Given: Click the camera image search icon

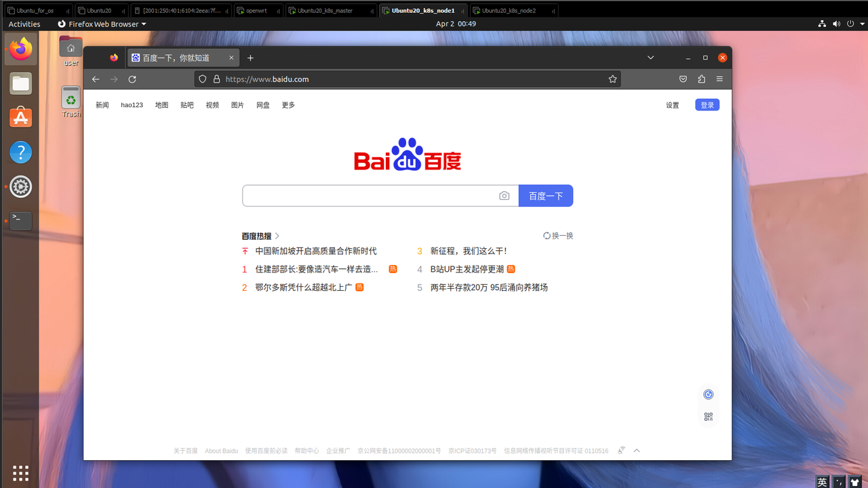Looking at the screenshot, I should [x=504, y=196].
